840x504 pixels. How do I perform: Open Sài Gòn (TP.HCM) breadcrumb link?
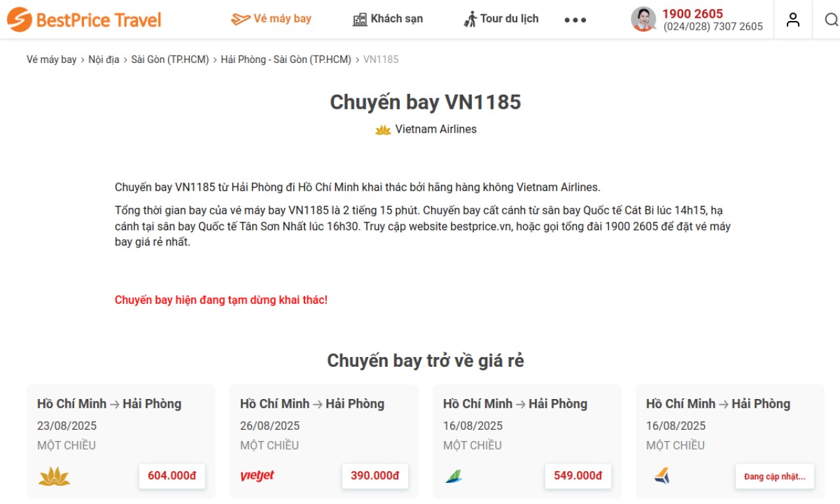click(x=170, y=60)
